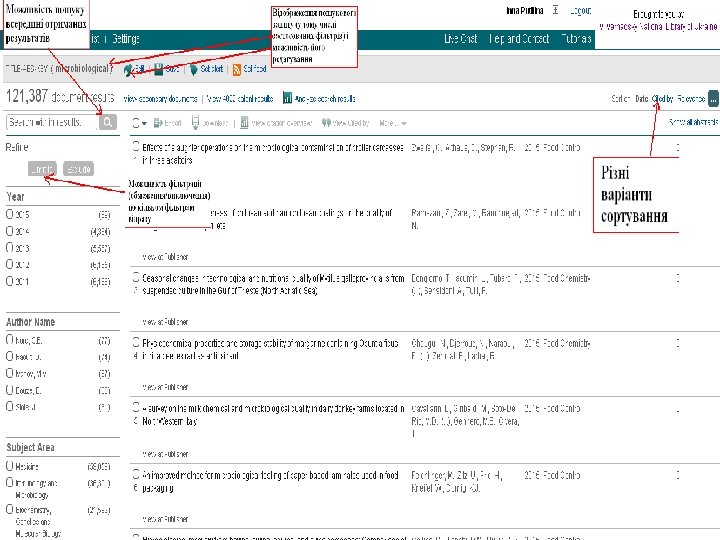Image resolution: width=720 pixels, height=540 pixels.
Task: Open the Physicochemical properties article title
Action: coord(270,349)
